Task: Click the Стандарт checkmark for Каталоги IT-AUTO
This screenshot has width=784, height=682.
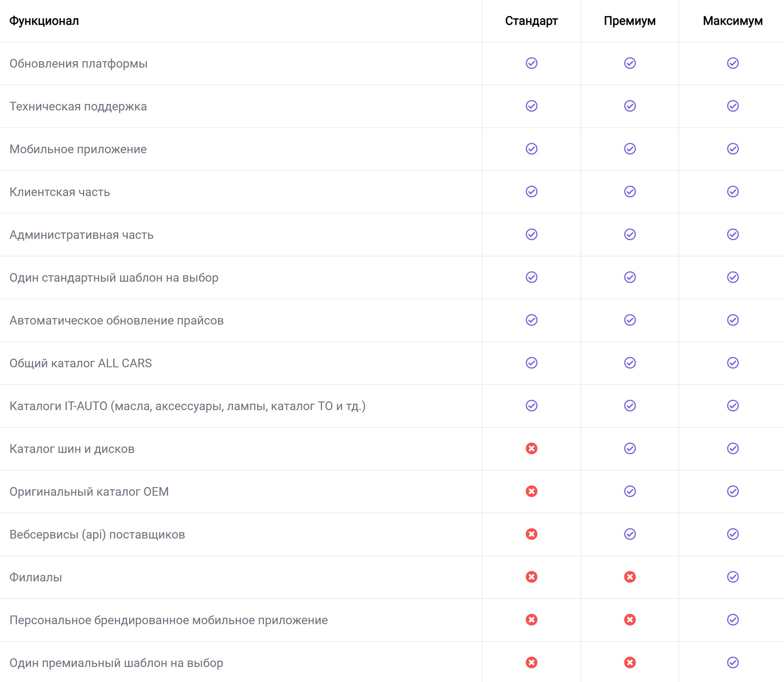Action: [531, 406]
